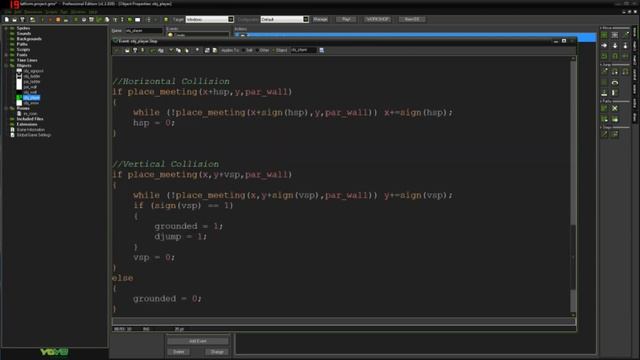640x360 pixels.
Task: Open the File menu
Action: click(x=8, y=12)
